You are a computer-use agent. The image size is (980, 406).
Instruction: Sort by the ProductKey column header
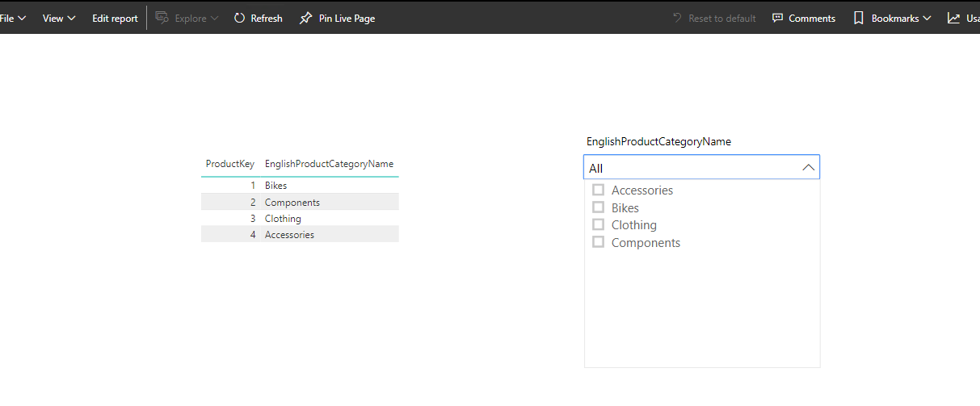pos(230,164)
